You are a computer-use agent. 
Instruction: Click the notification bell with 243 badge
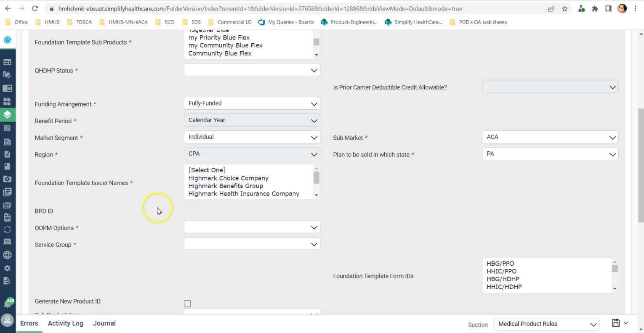pos(8,303)
